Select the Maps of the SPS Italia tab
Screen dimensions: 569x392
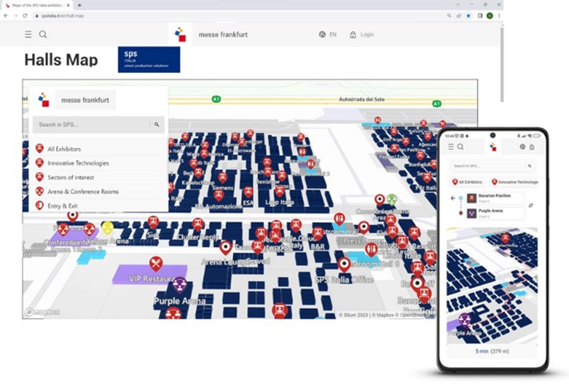click(37, 5)
